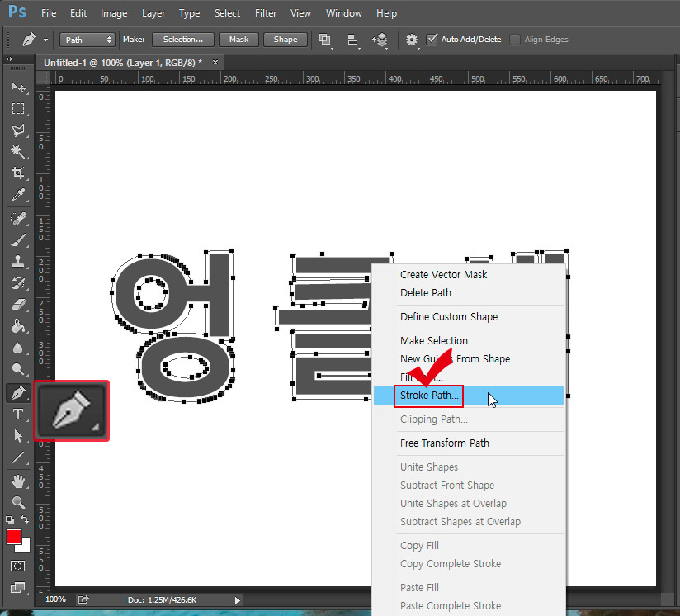Select the Dodge tool
This screenshot has height=616, width=680.
[18, 369]
